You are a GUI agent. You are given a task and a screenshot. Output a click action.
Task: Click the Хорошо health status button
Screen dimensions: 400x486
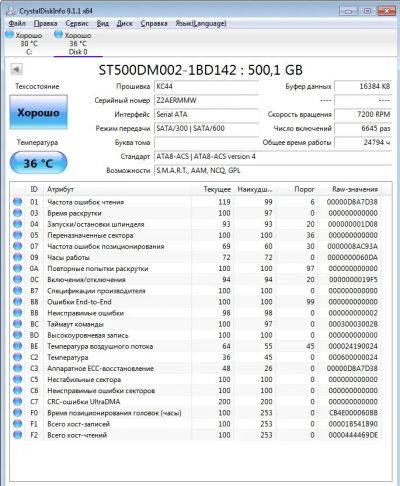click(x=38, y=112)
